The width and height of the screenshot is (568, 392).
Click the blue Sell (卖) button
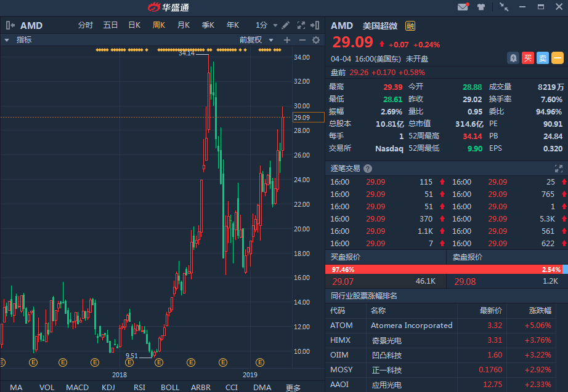click(543, 58)
